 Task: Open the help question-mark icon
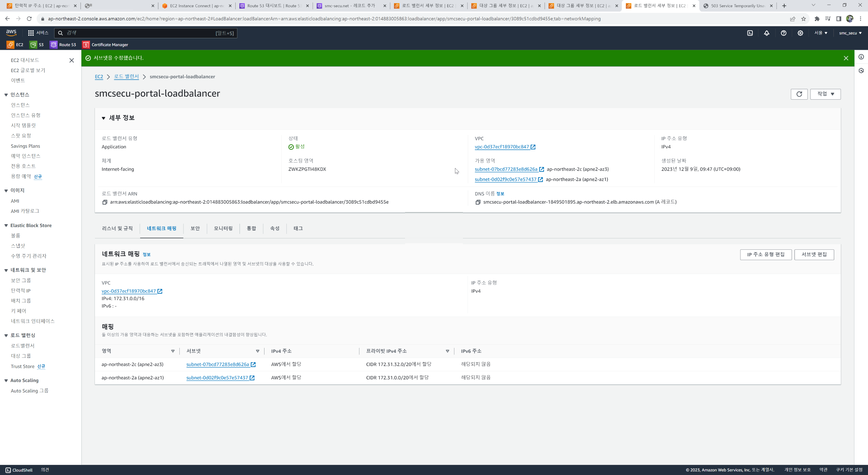[x=784, y=33]
